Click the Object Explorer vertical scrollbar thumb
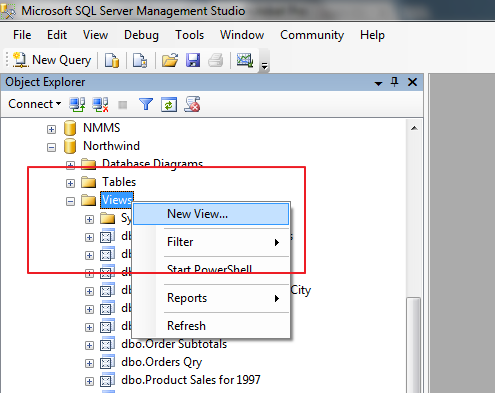This screenshot has width=495, height=393. (414, 345)
